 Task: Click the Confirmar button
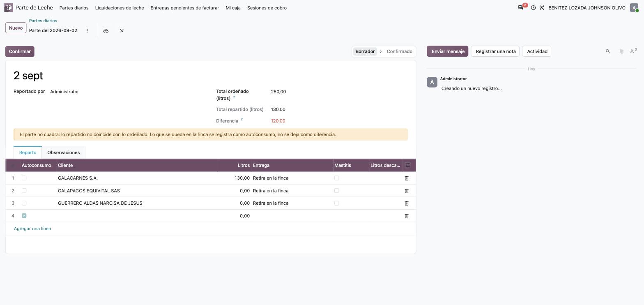coord(20,51)
